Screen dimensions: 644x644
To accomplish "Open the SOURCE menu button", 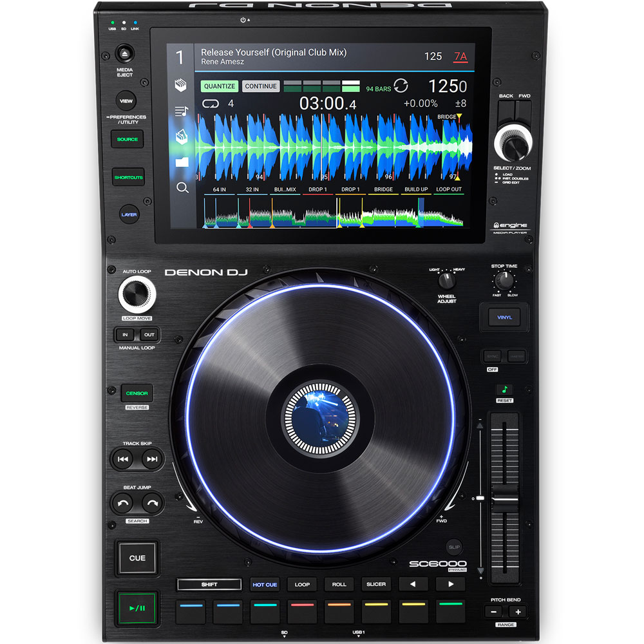I will (128, 139).
